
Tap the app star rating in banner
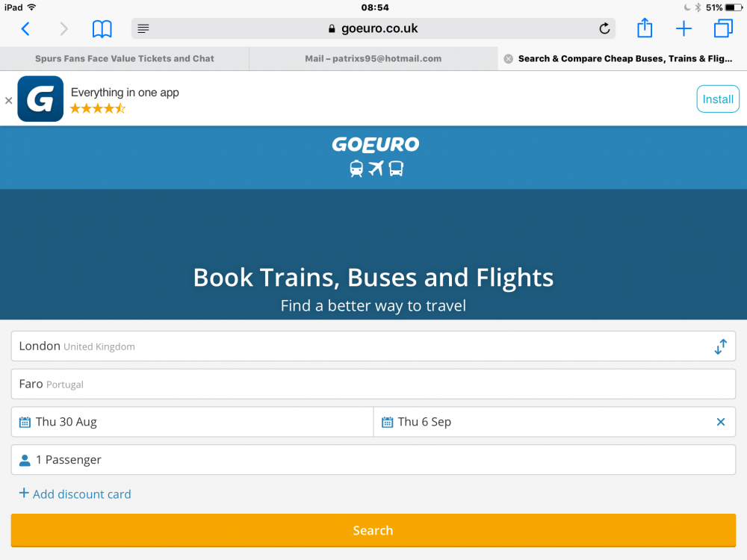pos(98,108)
